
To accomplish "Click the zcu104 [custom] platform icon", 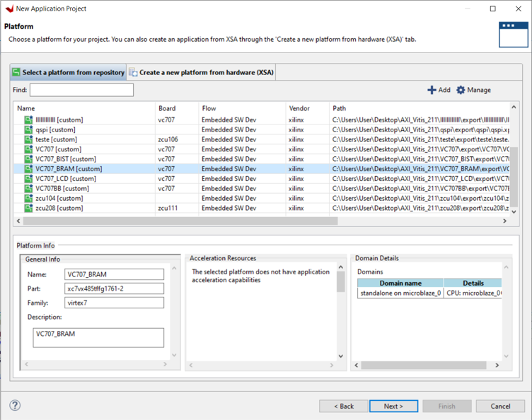I will 28,198.
